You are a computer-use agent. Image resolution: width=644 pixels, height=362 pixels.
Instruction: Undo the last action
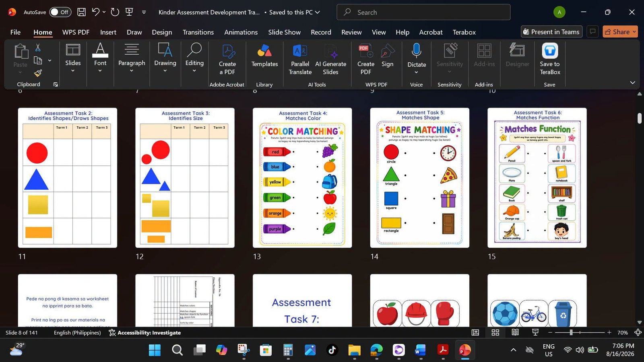95,12
